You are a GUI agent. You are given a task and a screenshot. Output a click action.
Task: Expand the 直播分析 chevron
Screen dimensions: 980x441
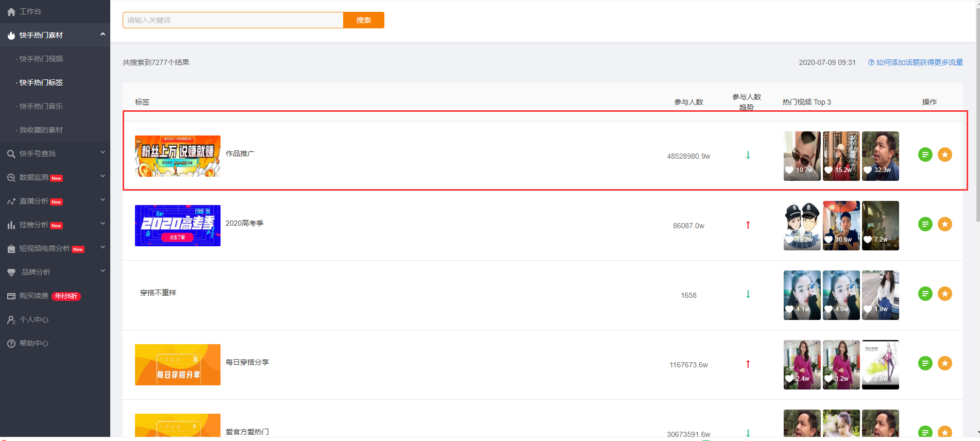tap(103, 200)
